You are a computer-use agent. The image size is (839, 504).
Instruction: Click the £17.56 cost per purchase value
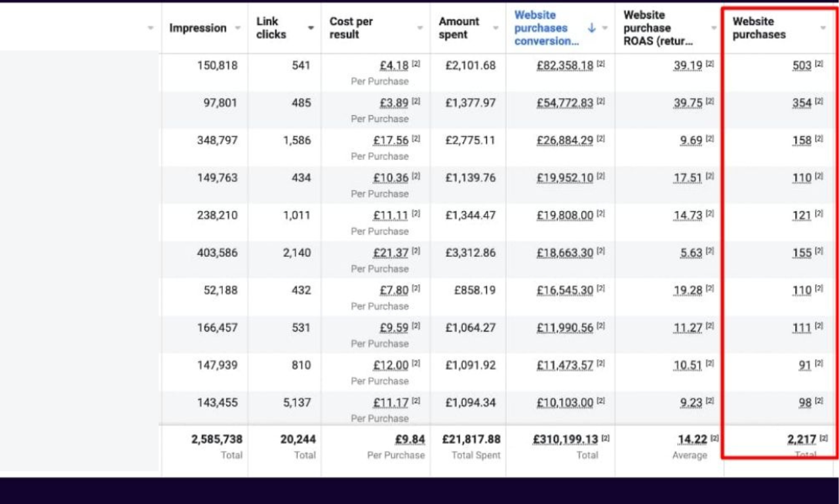(391, 140)
